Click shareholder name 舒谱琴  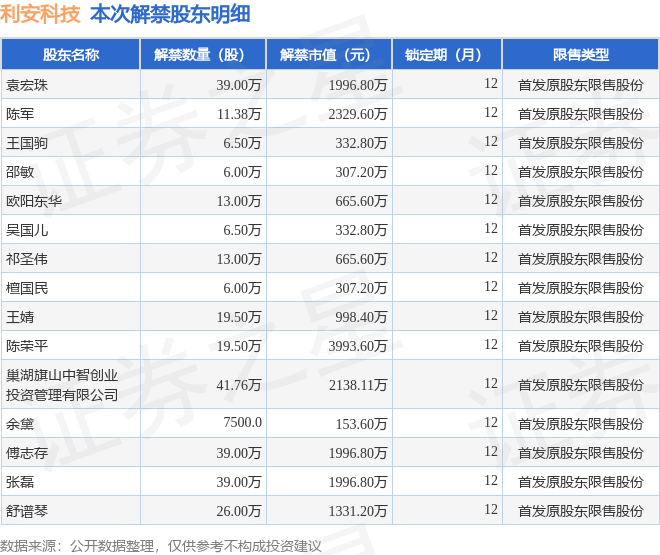27,511
